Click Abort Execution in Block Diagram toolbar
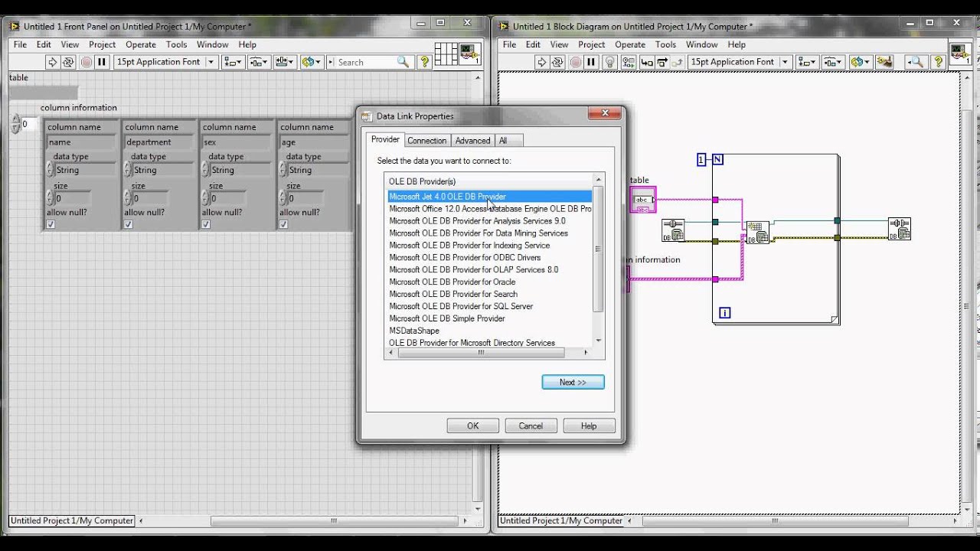Screen dimensions: 980x551 pos(576,62)
